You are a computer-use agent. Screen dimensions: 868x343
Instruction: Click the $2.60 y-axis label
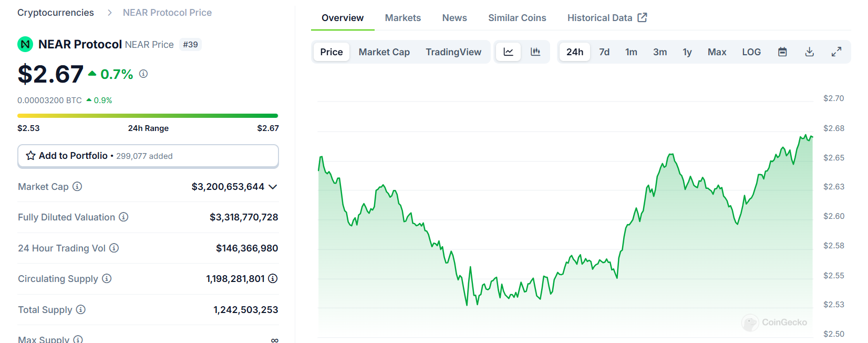pyautogui.click(x=834, y=216)
